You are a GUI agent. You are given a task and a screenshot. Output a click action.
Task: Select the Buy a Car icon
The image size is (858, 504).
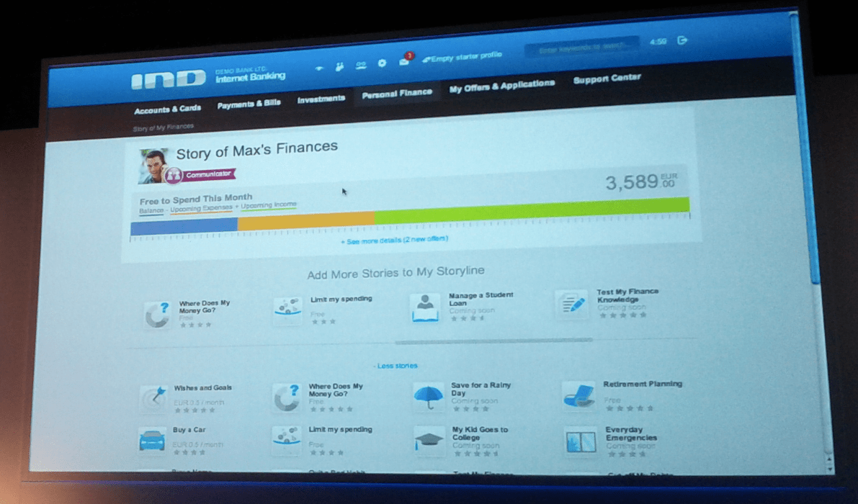point(152,438)
